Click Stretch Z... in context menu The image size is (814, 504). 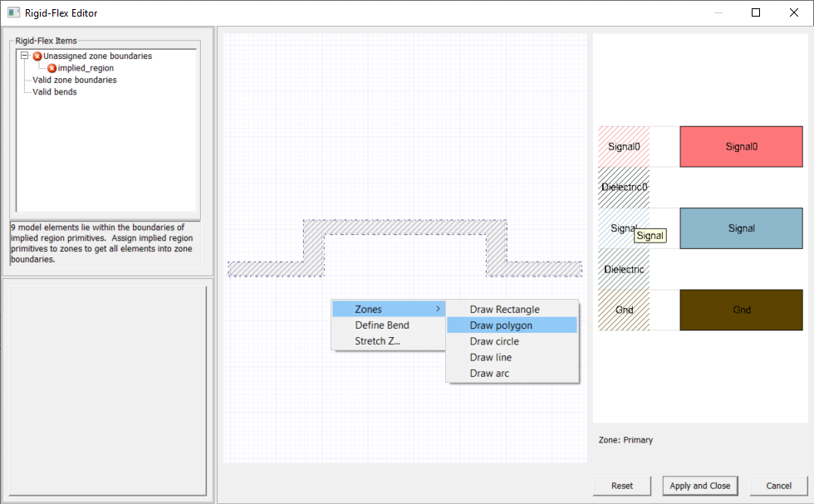point(377,341)
